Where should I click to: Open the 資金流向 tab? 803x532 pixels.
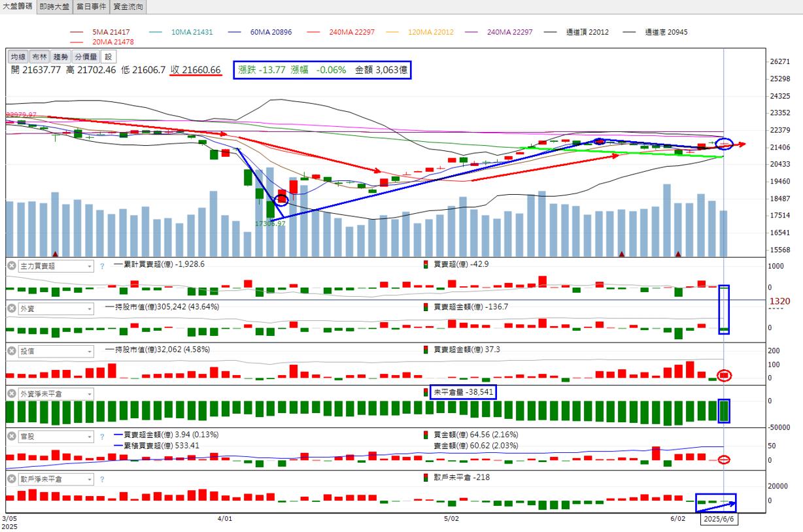coord(128,7)
